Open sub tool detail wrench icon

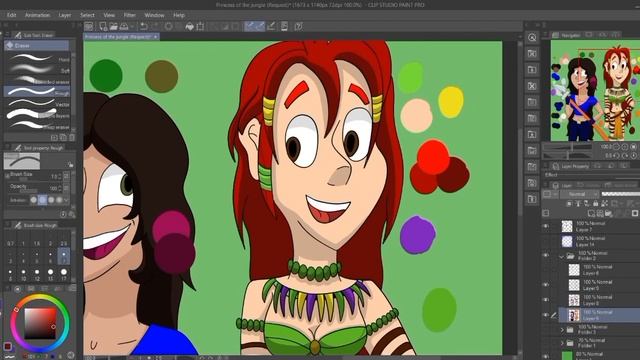pyautogui.click(x=72, y=214)
